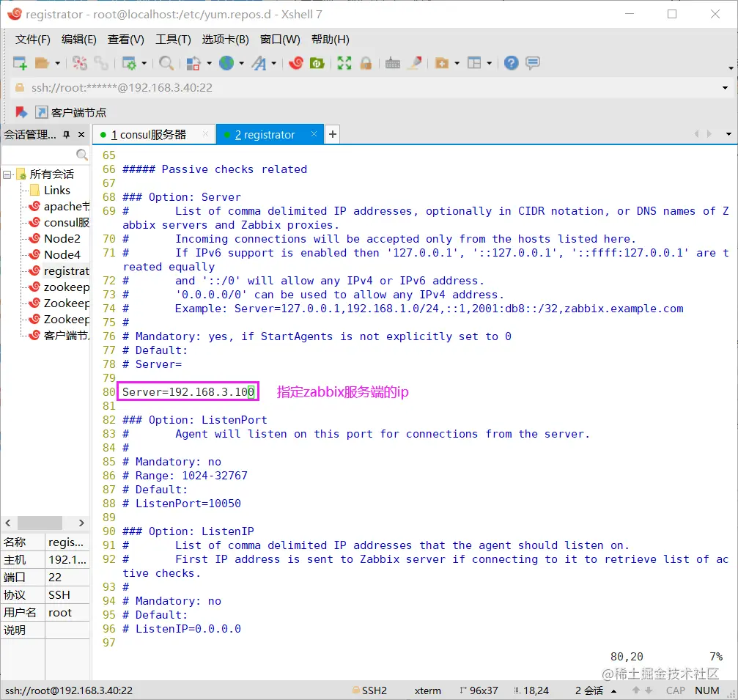Expand the address bar history dropdown
This screenshot has width=738, height=700.
pos(725,87)
